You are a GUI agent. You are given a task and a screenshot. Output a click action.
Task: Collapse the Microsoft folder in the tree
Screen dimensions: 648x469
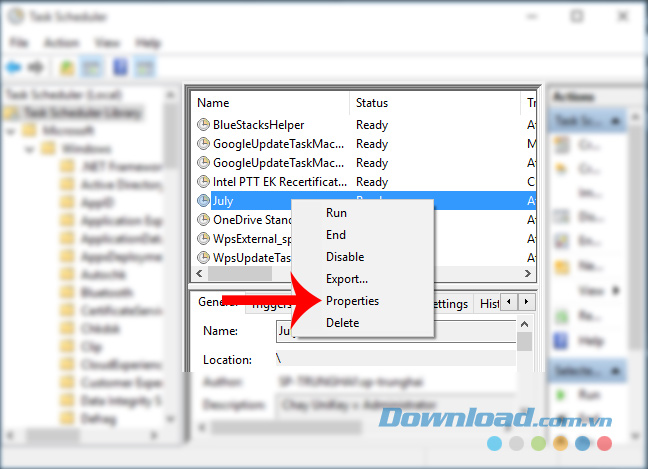(x=11, y=132)
